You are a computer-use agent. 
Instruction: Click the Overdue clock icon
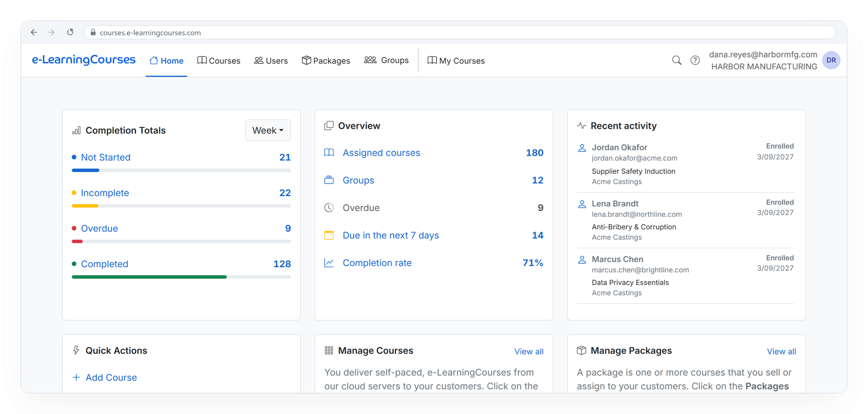tap(329, 208)
